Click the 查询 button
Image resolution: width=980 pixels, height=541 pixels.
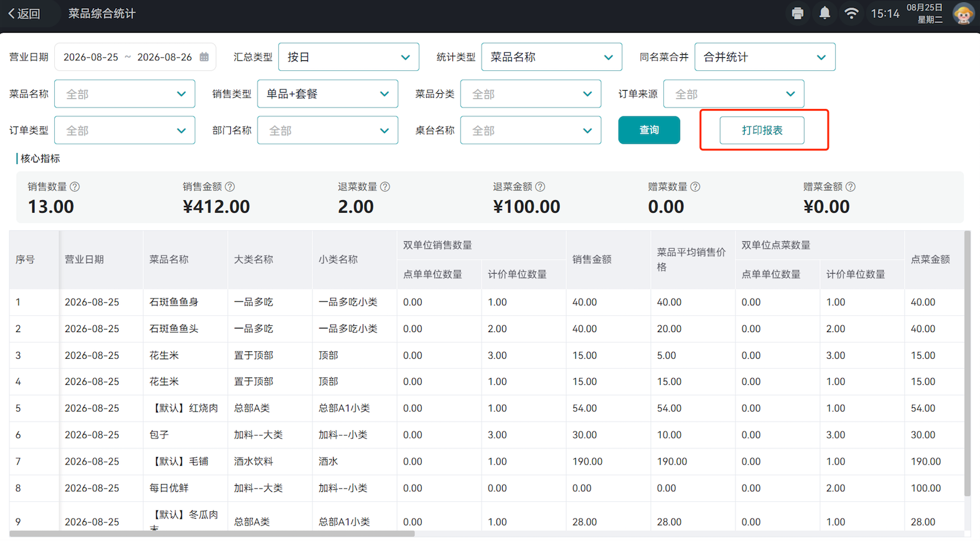[x=649, y=130]
